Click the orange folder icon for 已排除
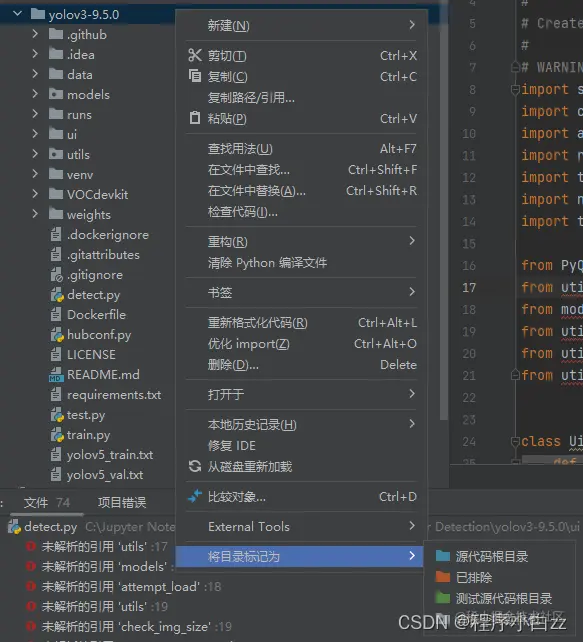Viewport: 583px width, 642px height. (443, 577)
